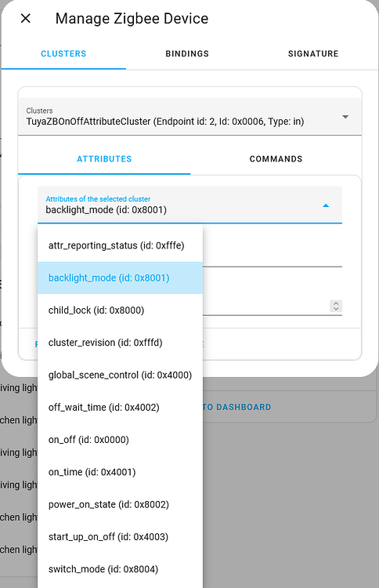Pick global_scene_control attribute
The width and height of the screenshot is (379, 588).
point(120,375)
